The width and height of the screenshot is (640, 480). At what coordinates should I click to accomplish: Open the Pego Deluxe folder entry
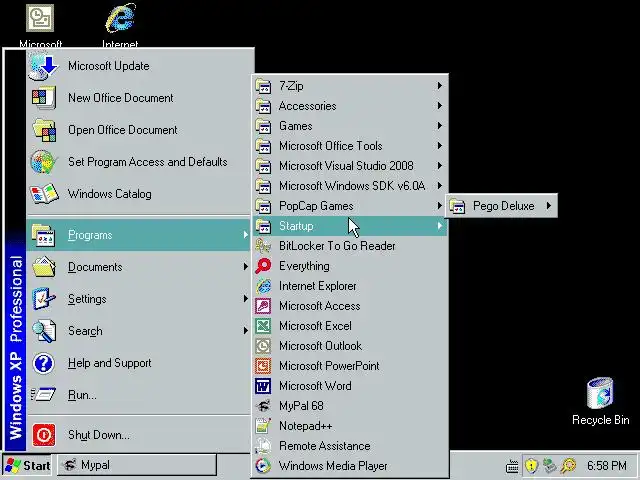click(x=502, y=206)
